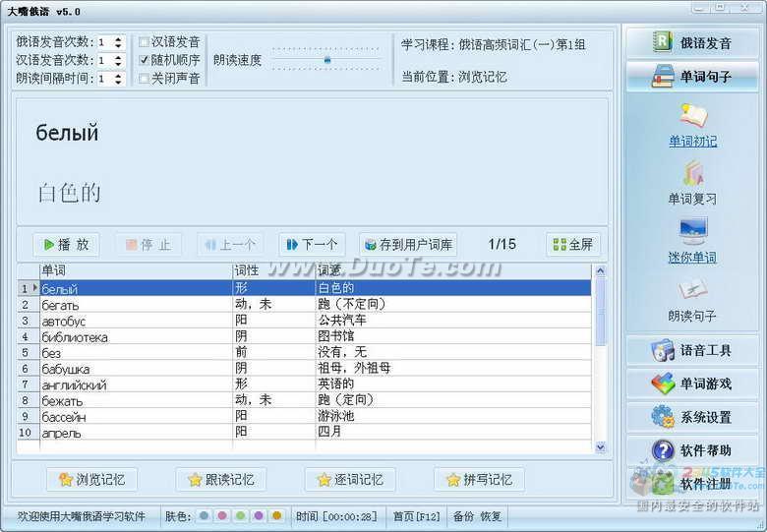This screenshot has height=532, width=767.
Task: Open the 单词复习 review icon
Action: [692, 175]
